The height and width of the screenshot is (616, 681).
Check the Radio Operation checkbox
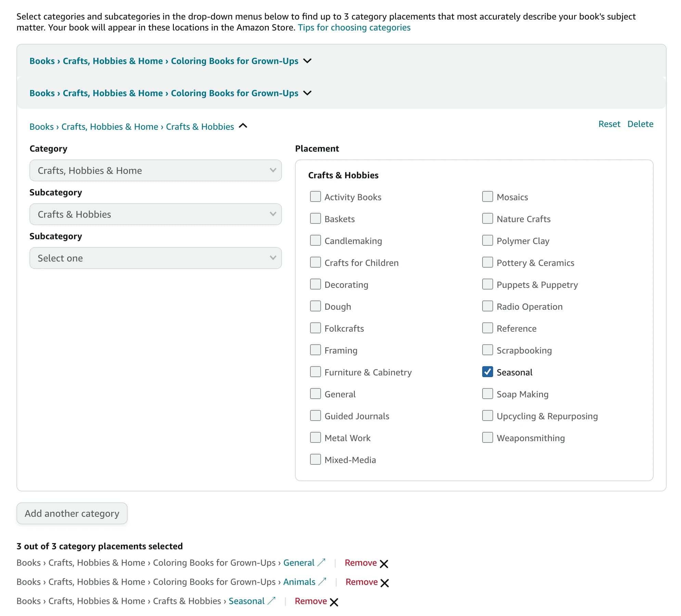(x=487, y=306)
